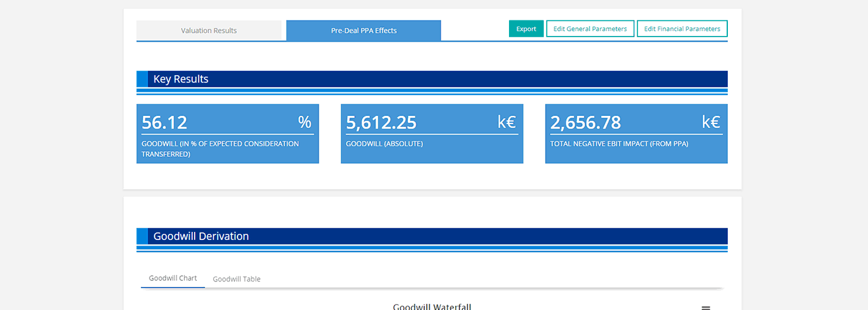Open the Goodwill Table tab

[236, 279]
